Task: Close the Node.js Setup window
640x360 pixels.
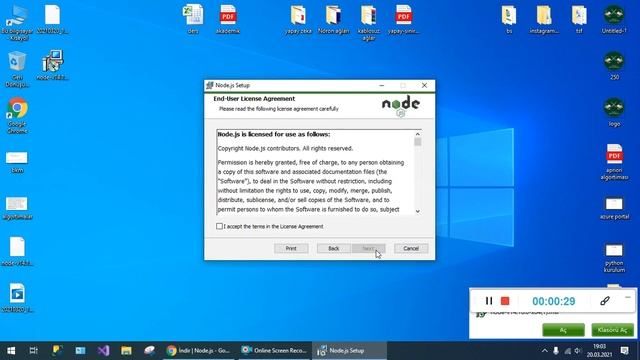Action: [x=424, y=85]
